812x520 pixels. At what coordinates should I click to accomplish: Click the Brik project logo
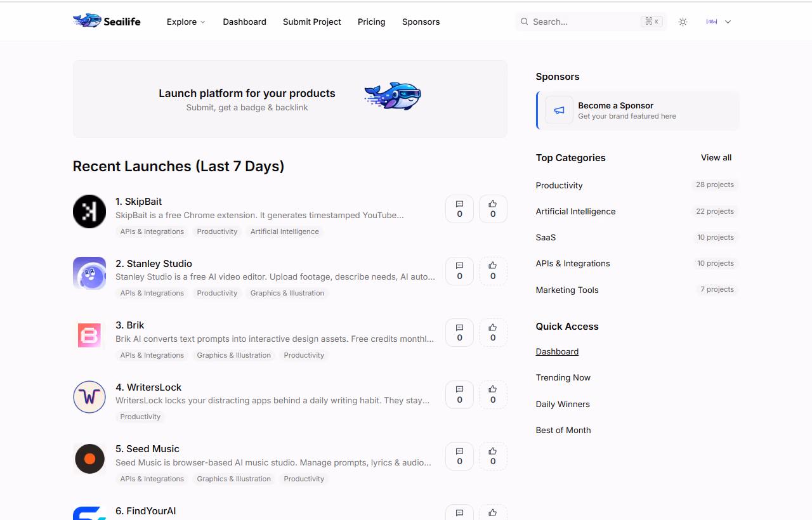(x=89, y=335)
